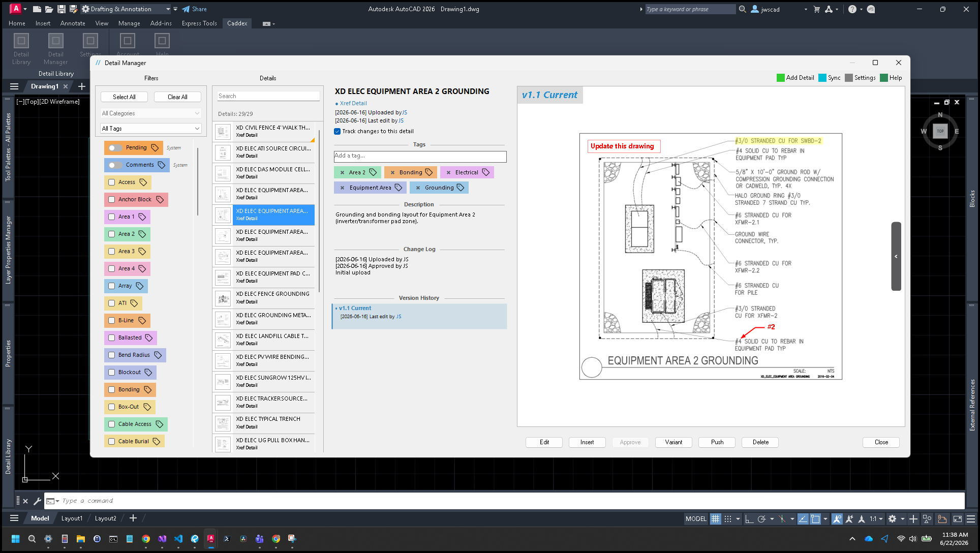
Task: Open the Insert ribbon tab
Action: (x=43, y=23)
